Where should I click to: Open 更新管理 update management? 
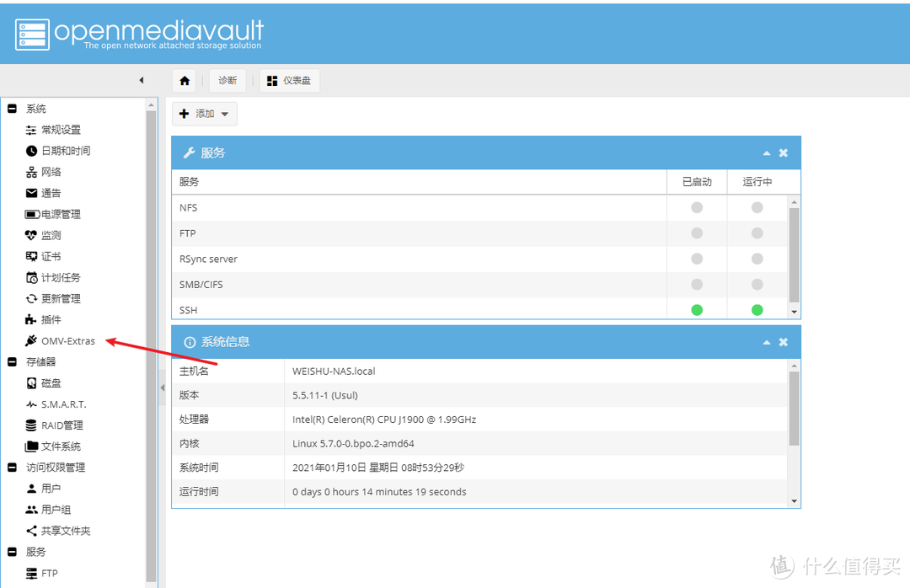[x=61, y=298]
